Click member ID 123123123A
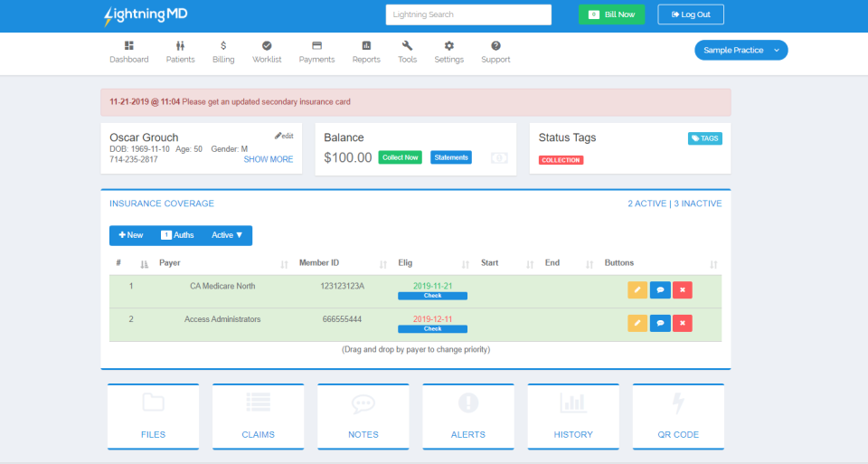Viewport: 868px width, 464px height. point(342,286)
